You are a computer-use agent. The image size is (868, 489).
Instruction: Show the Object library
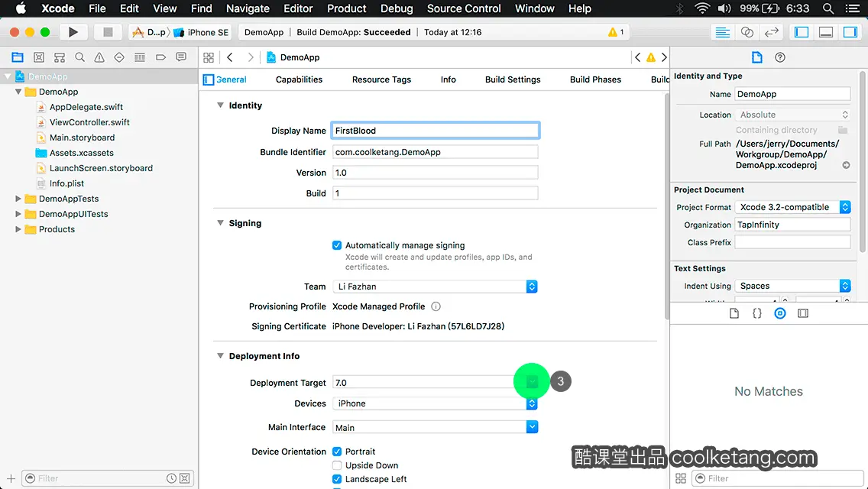pos(780,313)
